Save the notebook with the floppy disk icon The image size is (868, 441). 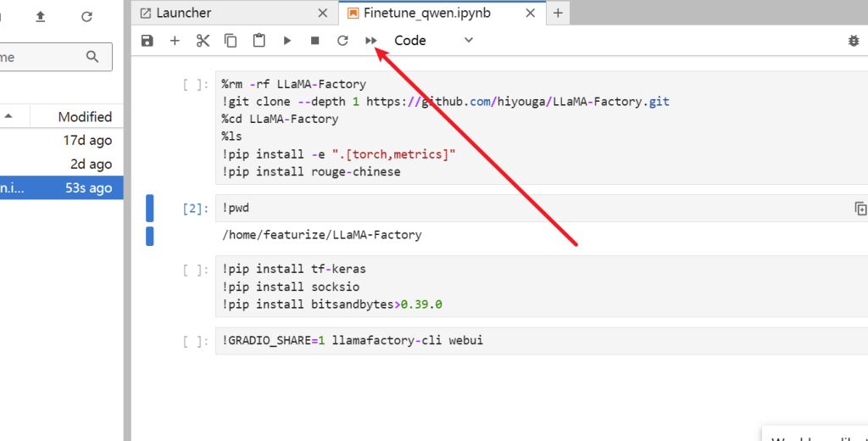point(147,41)
